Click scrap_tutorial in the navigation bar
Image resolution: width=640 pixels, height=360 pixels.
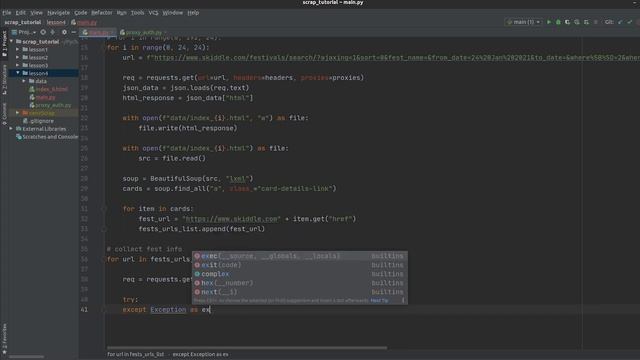(23, 22)
